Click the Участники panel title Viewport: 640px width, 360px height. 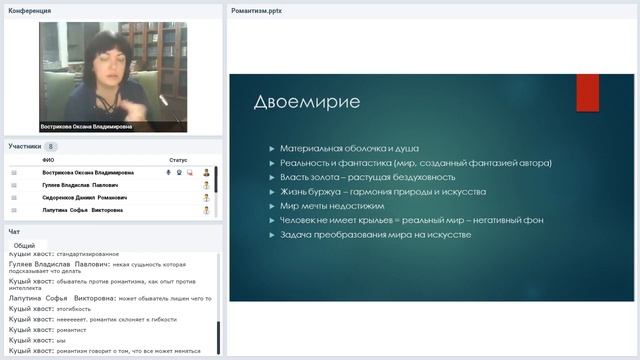click(25, 146)
